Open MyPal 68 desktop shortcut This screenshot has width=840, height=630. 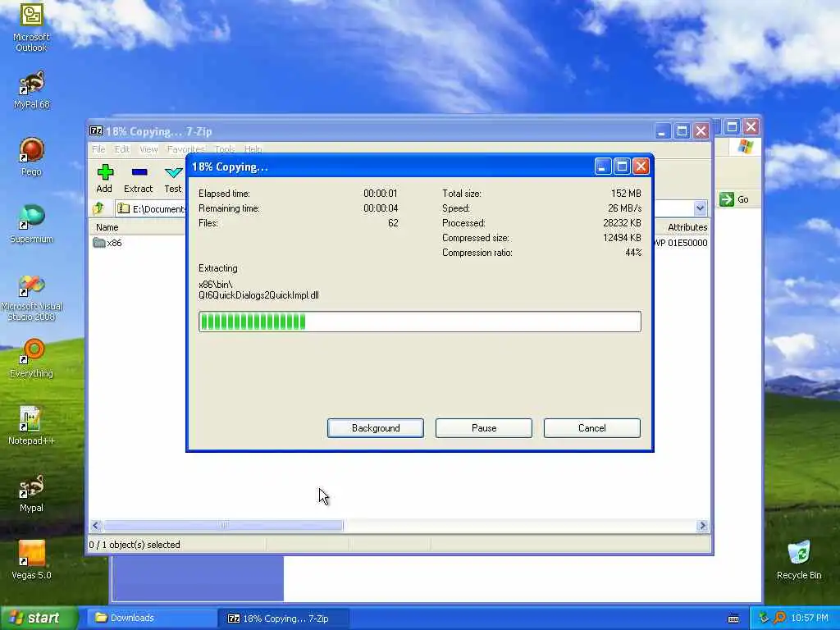click(31, 89)
